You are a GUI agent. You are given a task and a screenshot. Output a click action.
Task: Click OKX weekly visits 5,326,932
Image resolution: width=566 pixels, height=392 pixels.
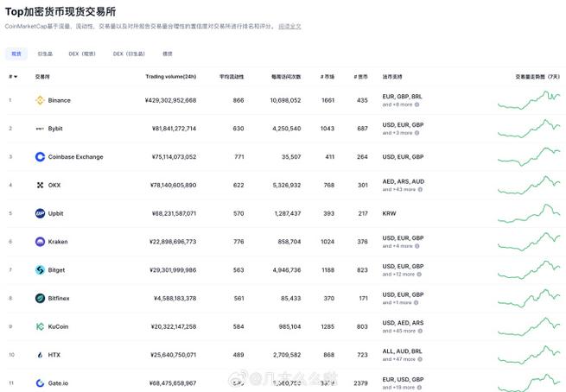(x=287, y=185)
